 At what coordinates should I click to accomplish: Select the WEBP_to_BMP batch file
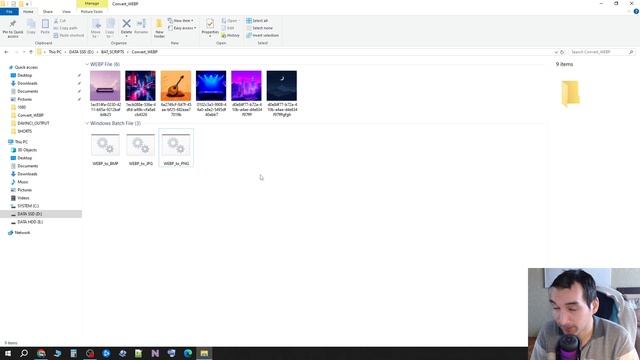105,149
